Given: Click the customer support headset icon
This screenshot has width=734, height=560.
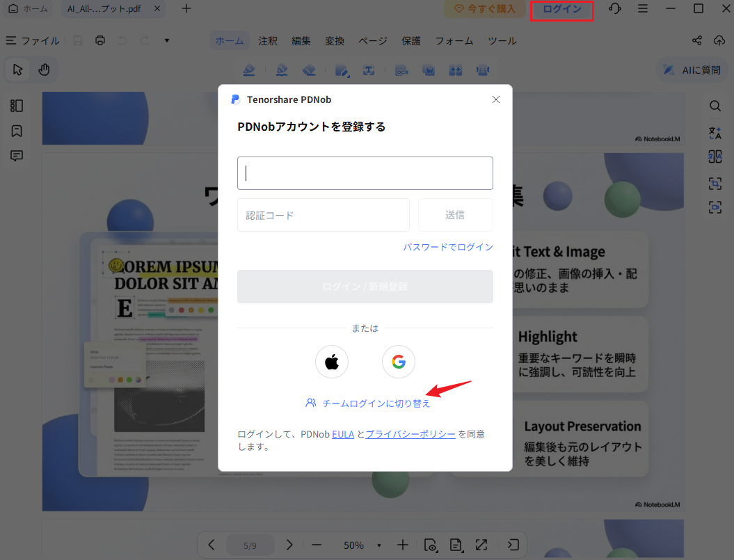Looking at the screenshot, I should (614, 8).
